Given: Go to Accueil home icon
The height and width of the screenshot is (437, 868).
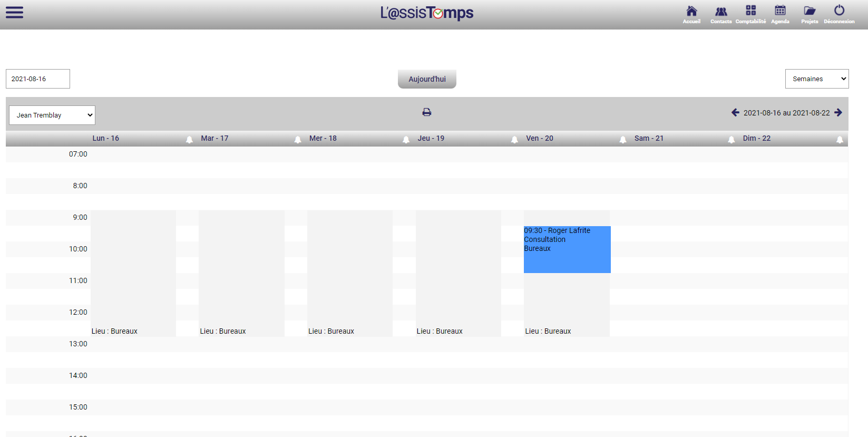Looking at the screenshot, I should [x=691, y=14].
